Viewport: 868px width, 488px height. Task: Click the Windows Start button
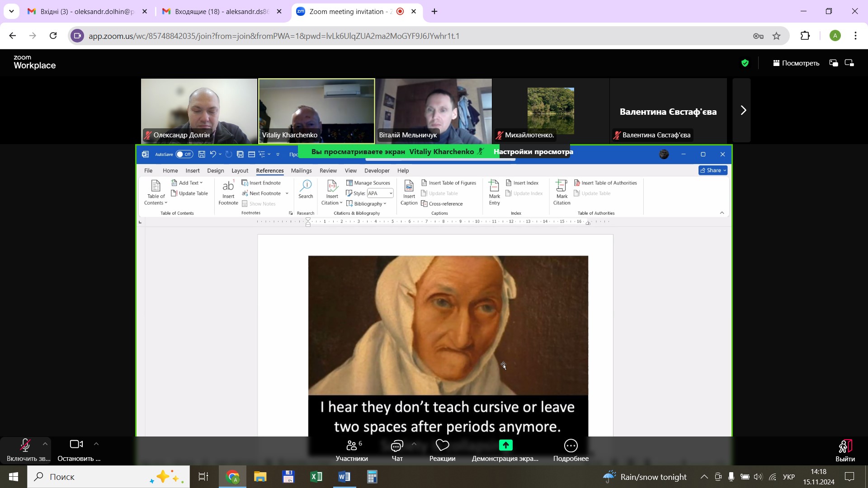point(14,477)
